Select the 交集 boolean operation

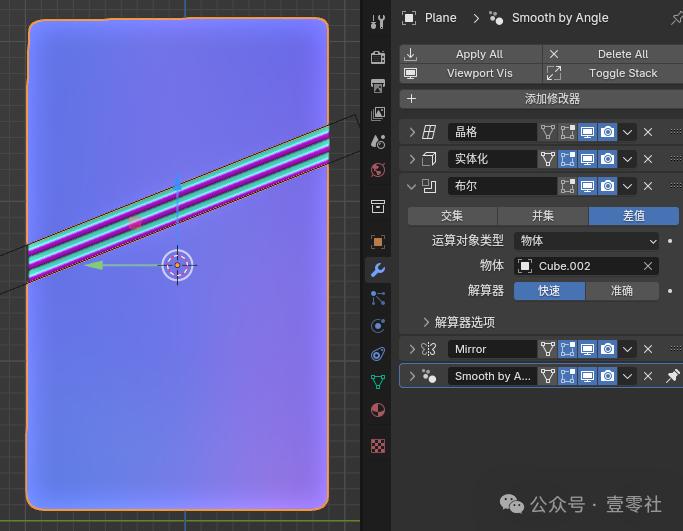(452, 216)
